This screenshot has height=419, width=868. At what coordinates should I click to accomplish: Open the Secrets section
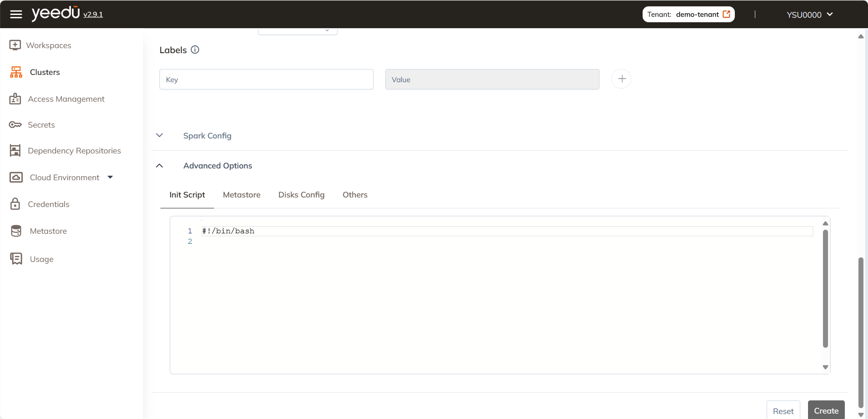pos(41,124)
